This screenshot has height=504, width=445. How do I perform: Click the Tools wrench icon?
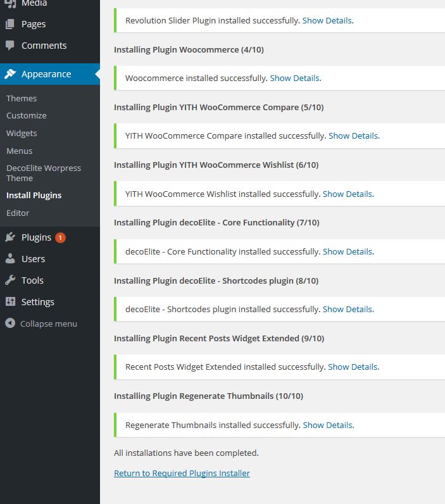point(10,280)
